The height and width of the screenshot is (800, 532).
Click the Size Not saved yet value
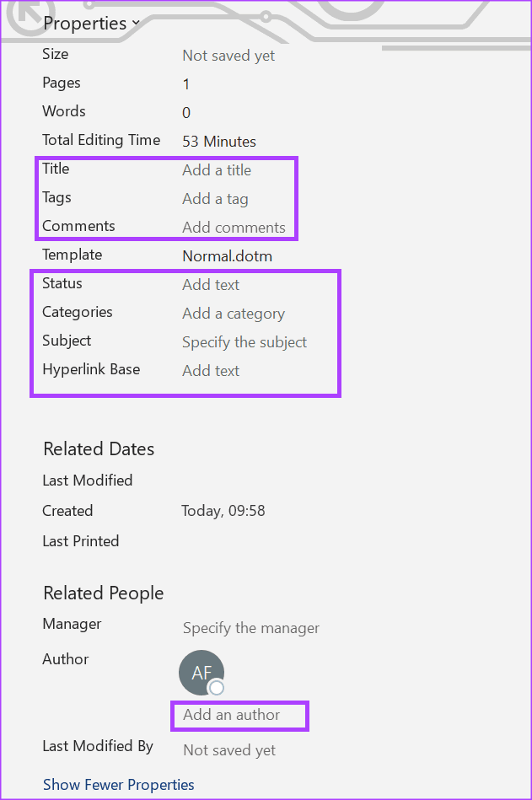click(x=228, y=56)
